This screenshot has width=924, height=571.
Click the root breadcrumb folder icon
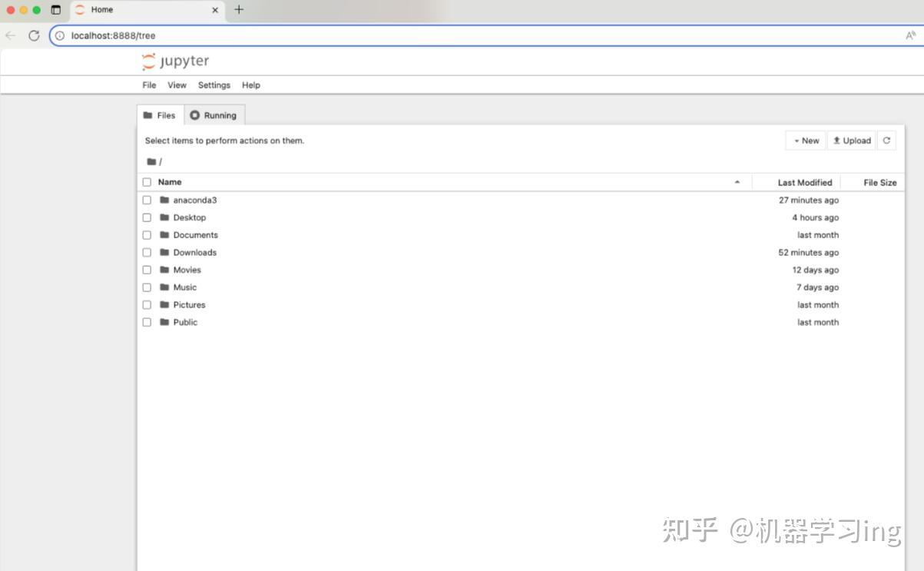tap(151, 161)
